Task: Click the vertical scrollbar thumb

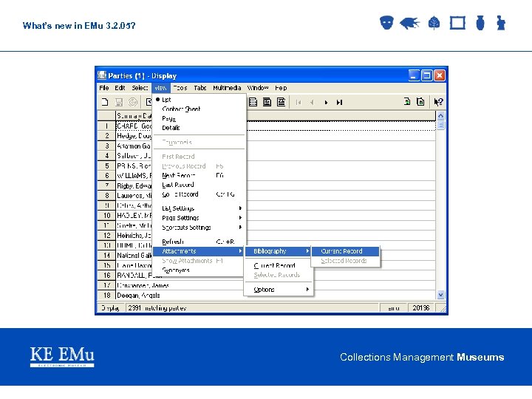Action: click(440, 125)
